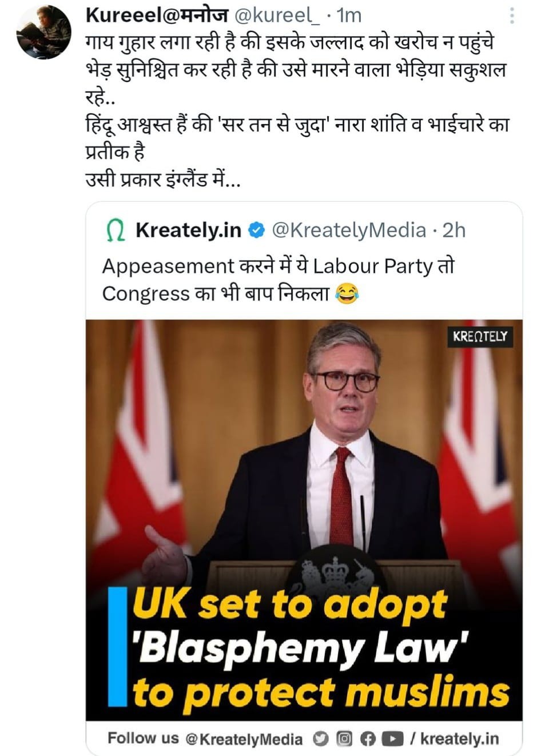Open the @KreatelyMedia handle in quoted tweet
Viewport: 537px width, 756px height.
point(349,230)
